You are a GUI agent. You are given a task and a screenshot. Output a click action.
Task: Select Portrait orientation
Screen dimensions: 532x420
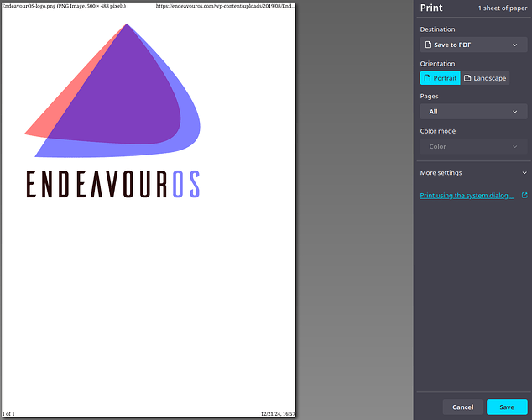(x=440, y=78)
